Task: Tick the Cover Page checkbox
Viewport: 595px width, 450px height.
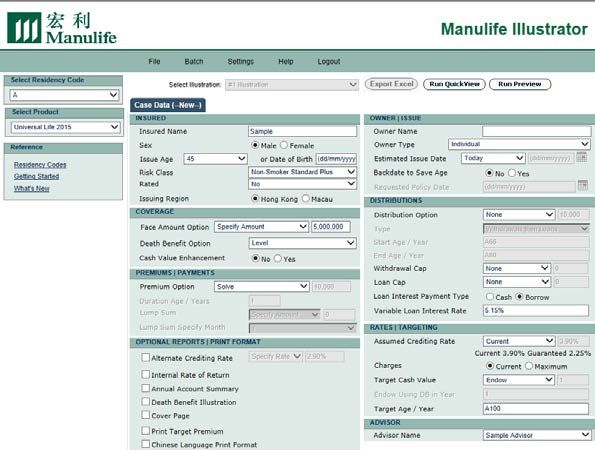Action: [x=145, y=415]
